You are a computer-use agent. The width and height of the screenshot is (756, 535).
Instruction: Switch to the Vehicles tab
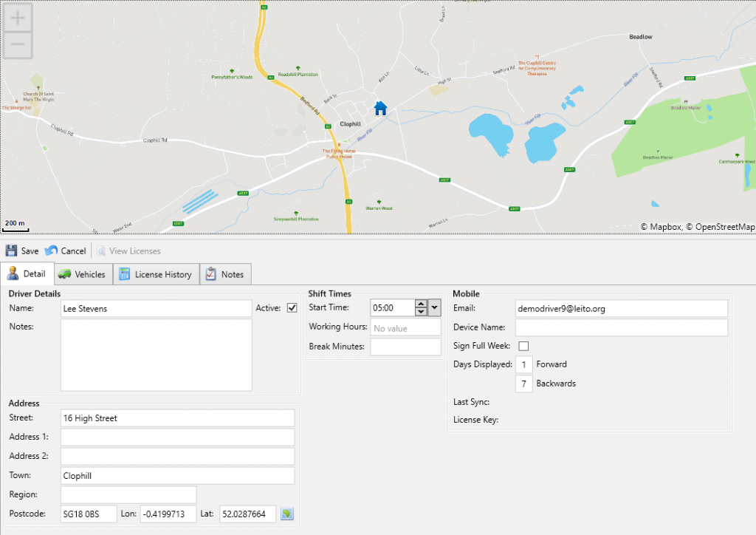click(83, 273)
